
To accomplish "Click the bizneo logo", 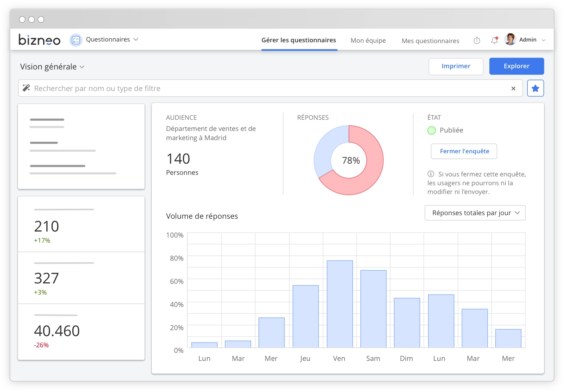I will (x=39, y=40).
